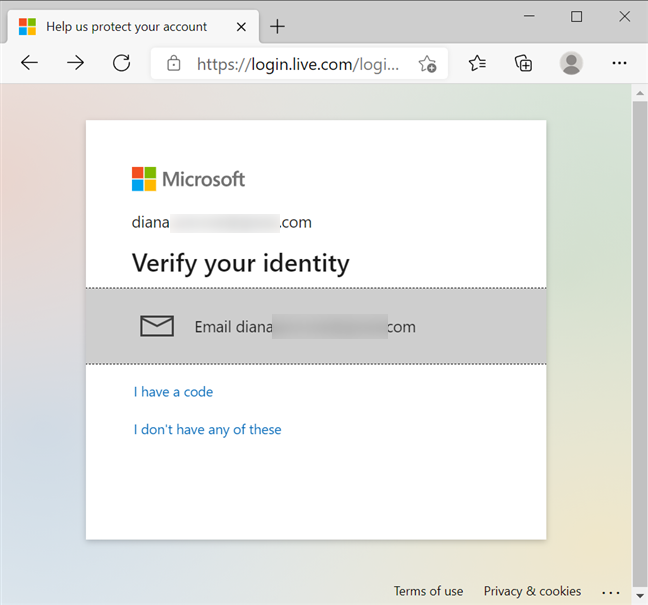Image resolution: width=648 pixels, height=605 pixels.
Task: Click I have a code link
Action: 173,392
